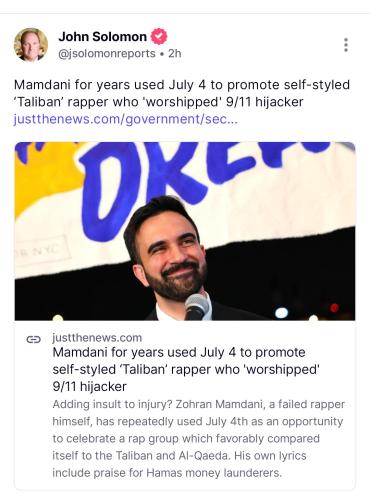Click the pink verified badge
Viewport: 370px width, 500px height.
pos(159,36)
